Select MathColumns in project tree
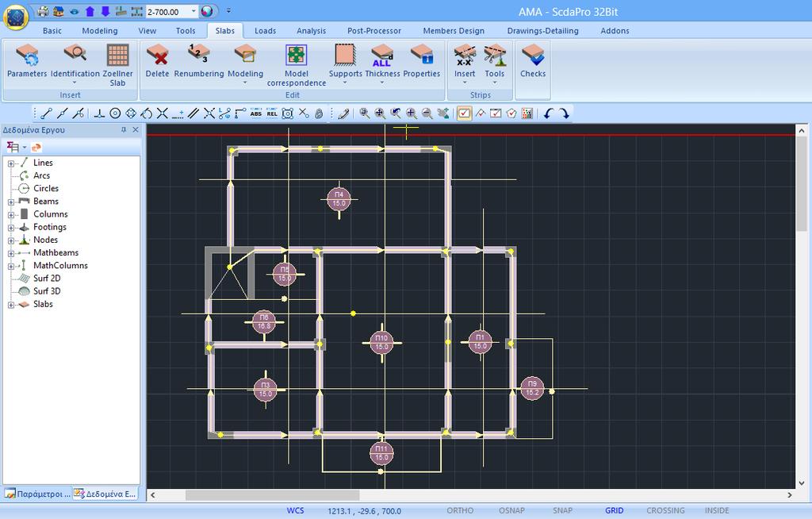This screenshot has height=519, width=812. pos(60,265)
